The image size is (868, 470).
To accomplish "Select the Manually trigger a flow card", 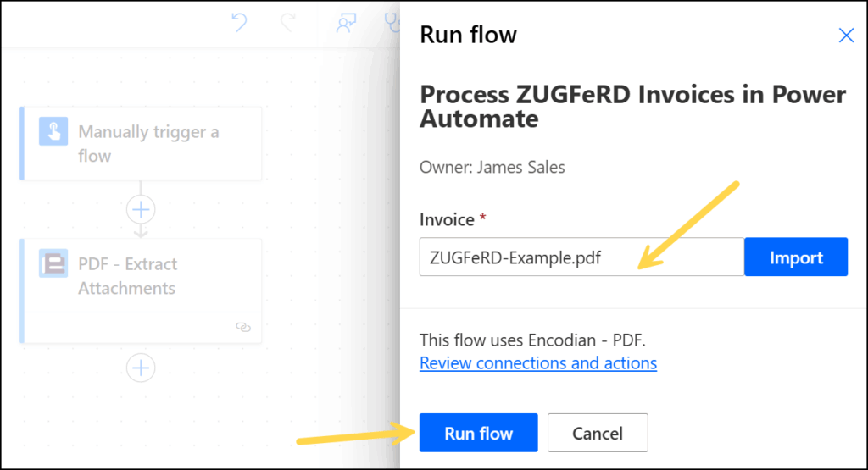I will click(141, 144).
